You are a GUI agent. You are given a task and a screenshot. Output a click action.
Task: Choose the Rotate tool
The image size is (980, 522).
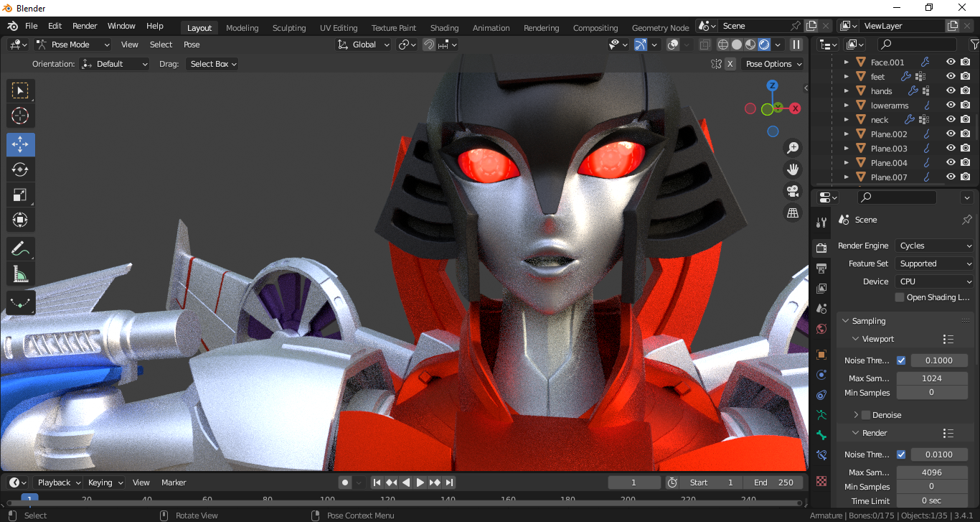click(x=20, y=169)
